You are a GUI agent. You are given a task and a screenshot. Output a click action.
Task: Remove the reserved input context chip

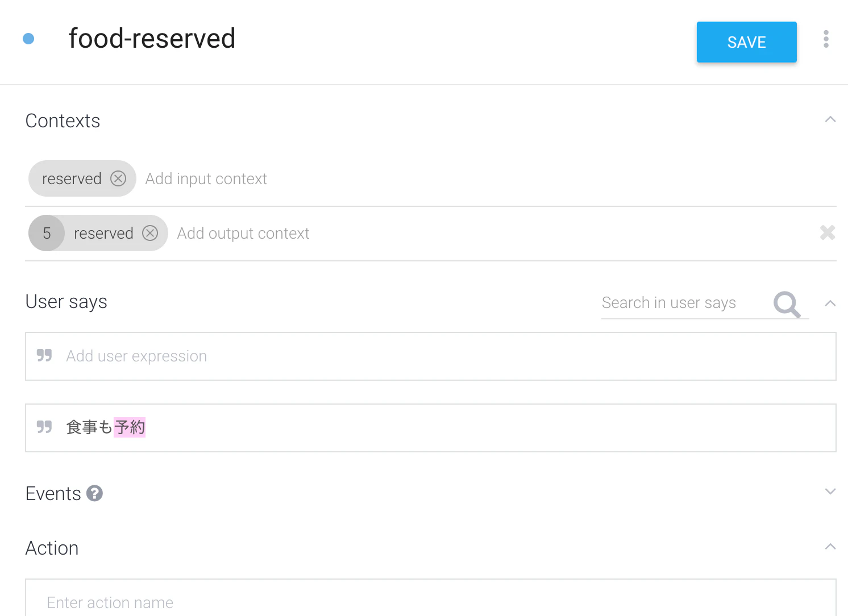(118, 178)
